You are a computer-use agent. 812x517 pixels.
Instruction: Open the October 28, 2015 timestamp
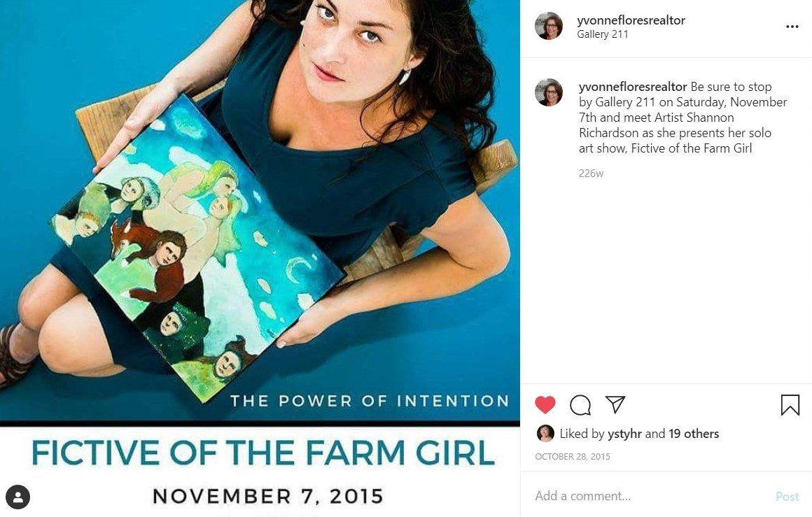[x=572, y=456]
